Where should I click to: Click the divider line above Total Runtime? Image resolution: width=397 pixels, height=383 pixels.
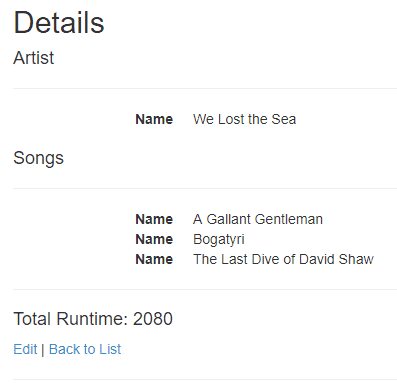[205, 289]
